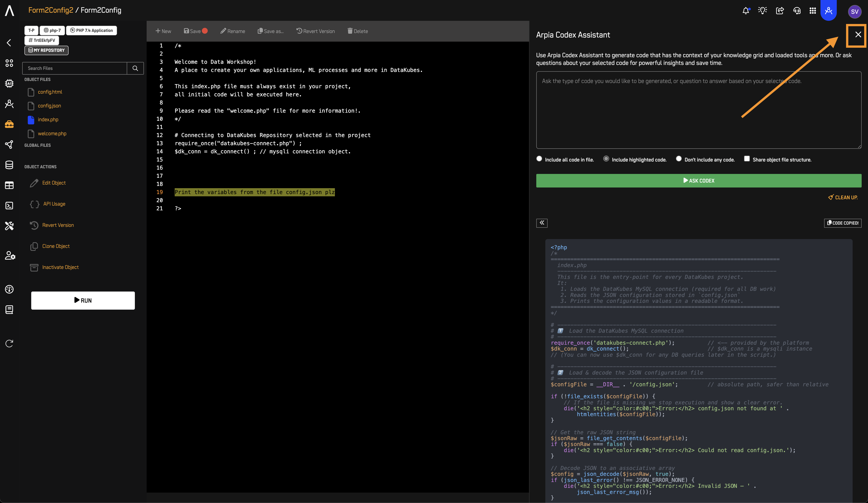Click the My Repository button
The height and width of the screenshot is (503, 868).
(47, 50)
